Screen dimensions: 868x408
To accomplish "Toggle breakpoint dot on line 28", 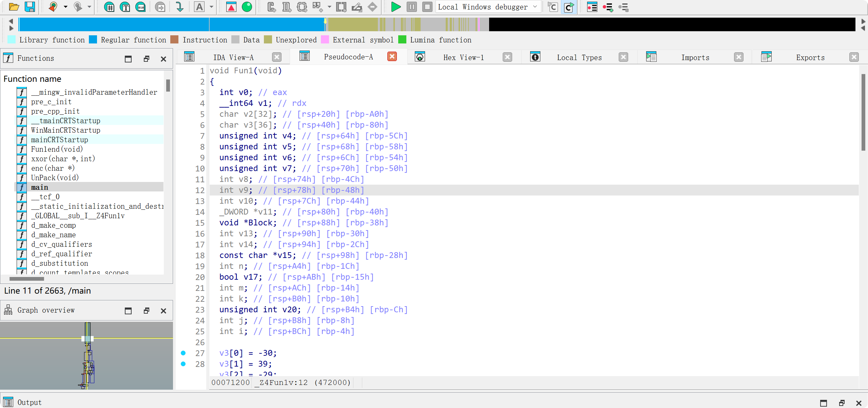I will coord(183,364).
